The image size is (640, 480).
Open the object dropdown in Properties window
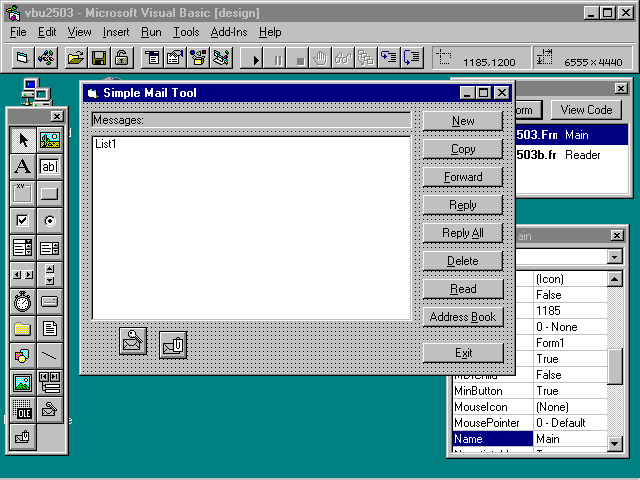click(x=614, y=257)
